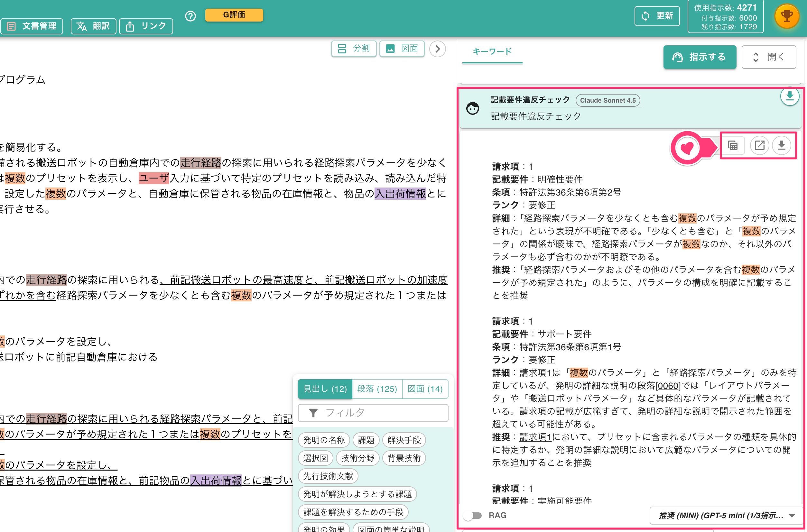Click the highlighted ユーザ keyword in document

click(x=154, y=178)
